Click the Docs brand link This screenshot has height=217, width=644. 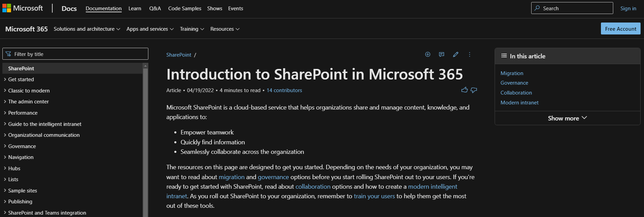coord(69,9)
